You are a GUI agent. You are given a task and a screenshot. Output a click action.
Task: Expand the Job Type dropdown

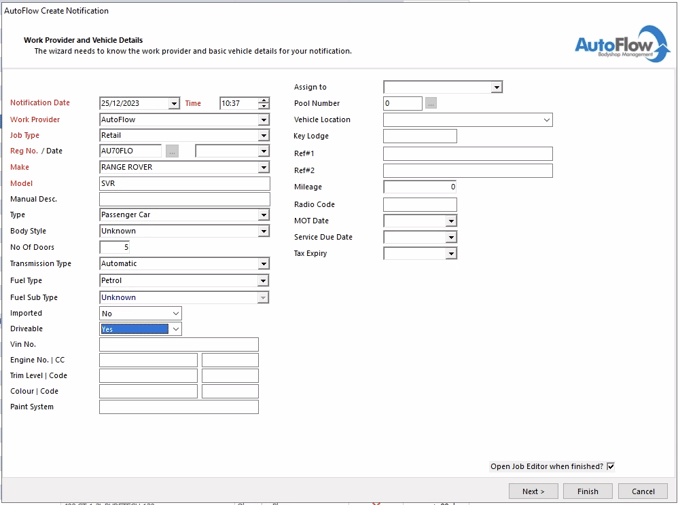[x=264, y=136]
